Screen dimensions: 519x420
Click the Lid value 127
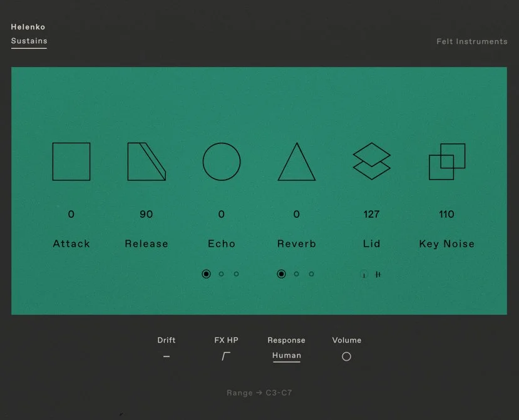(371, 214)
